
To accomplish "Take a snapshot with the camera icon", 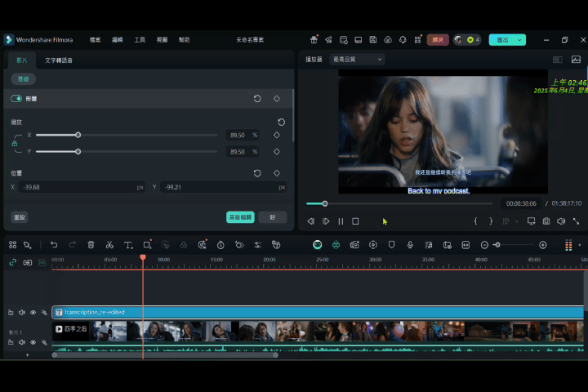I will pos(546,221).
